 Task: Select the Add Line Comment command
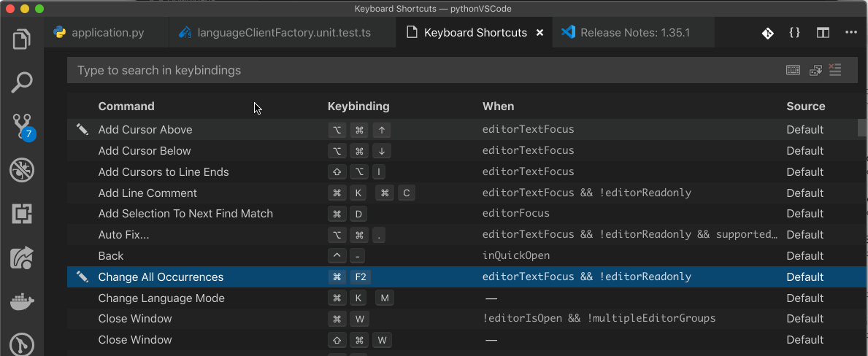pos(462,193)
